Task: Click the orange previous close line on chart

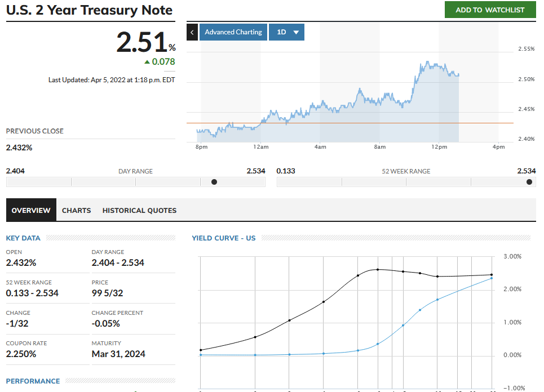Action: point(350,123)
